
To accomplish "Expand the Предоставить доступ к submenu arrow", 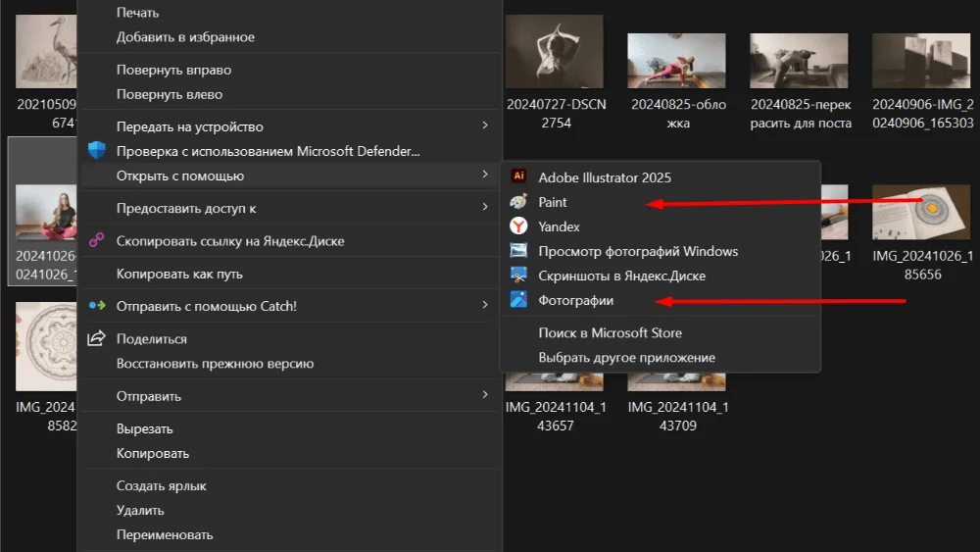I will (485, 208).
